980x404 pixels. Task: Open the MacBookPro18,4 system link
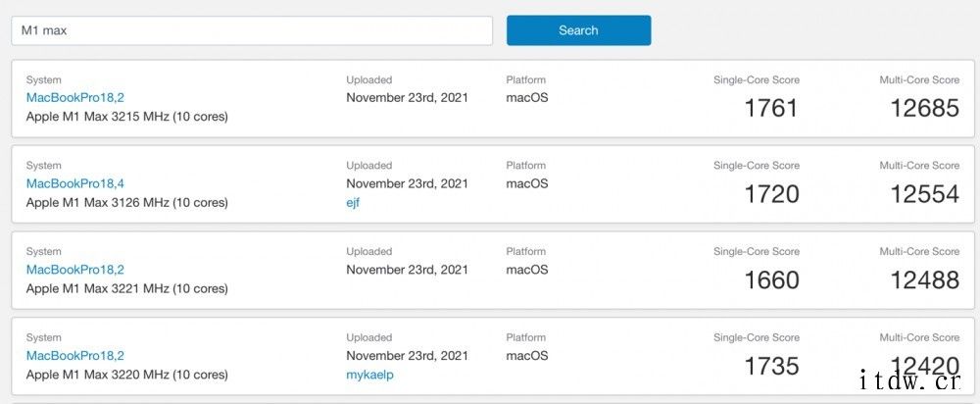75,183
